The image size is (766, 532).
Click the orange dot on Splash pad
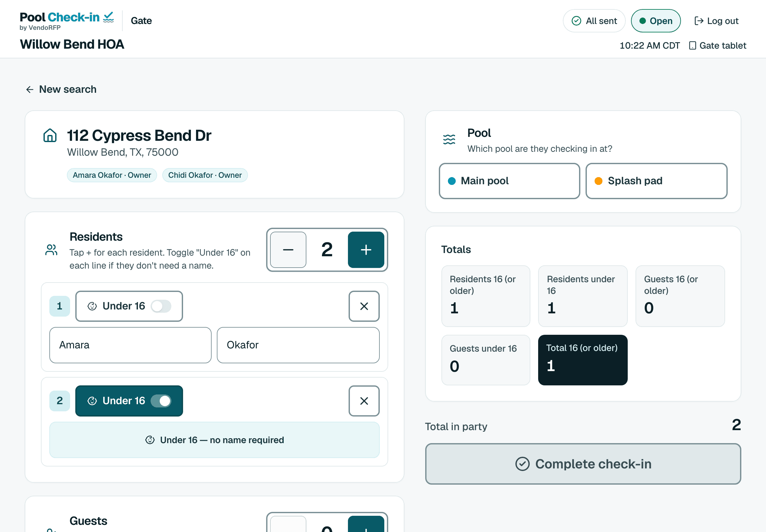click(598, 181)
